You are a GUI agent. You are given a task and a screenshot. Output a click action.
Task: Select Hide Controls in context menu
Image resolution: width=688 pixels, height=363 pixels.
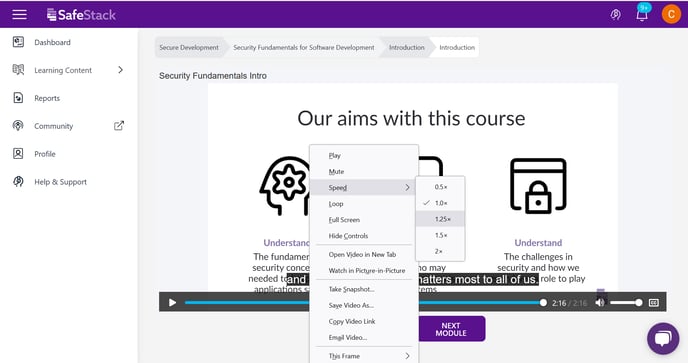[364, 236]
